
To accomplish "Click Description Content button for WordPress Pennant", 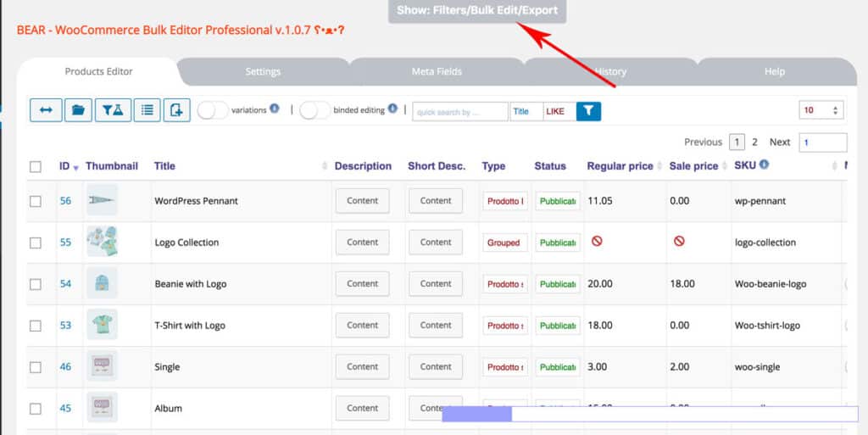I will coord(363,201).
